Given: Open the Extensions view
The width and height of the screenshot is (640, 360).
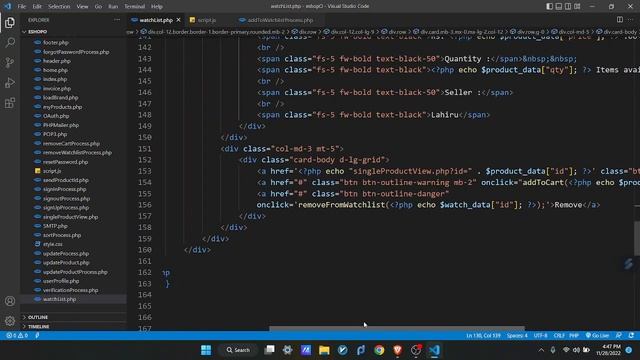Looking at the screenshot, I should (x=10, y=102).
